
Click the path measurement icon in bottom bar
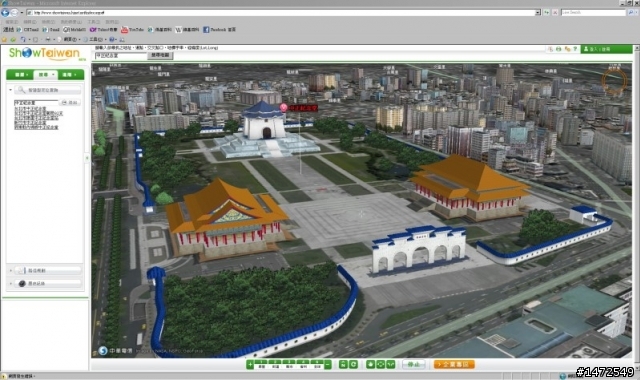point(391,364)
